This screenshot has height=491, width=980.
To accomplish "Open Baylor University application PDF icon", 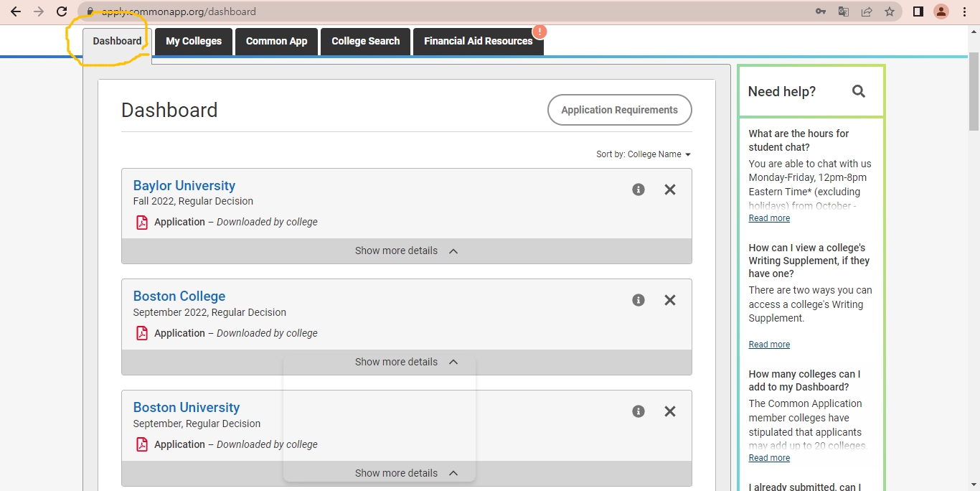I will 142,222.
